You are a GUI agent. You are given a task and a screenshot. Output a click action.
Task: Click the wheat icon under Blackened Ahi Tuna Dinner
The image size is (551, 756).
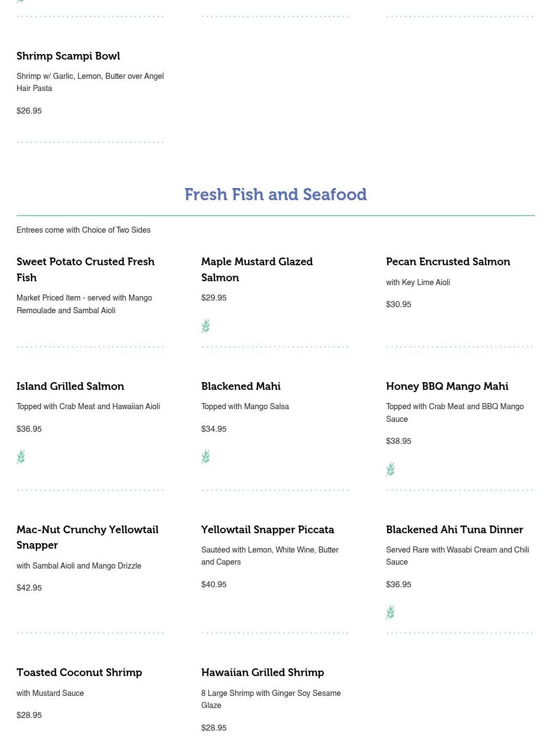[x=390, y=612]
